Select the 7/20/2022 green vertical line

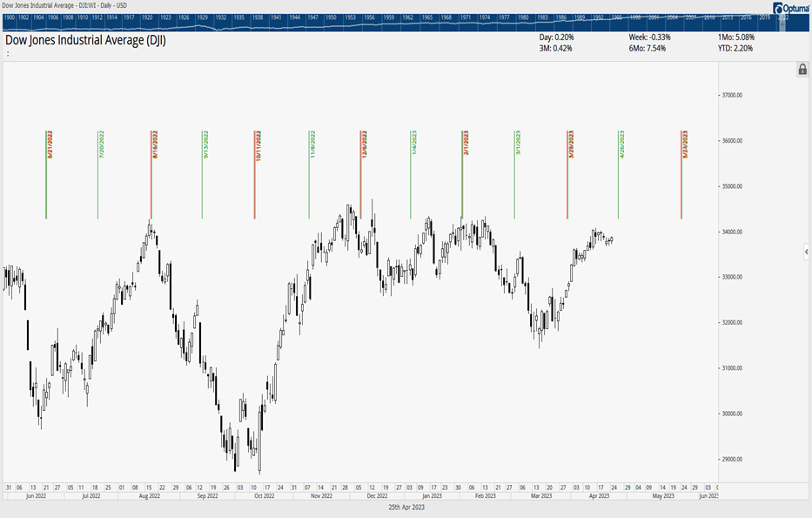(97, 175)
